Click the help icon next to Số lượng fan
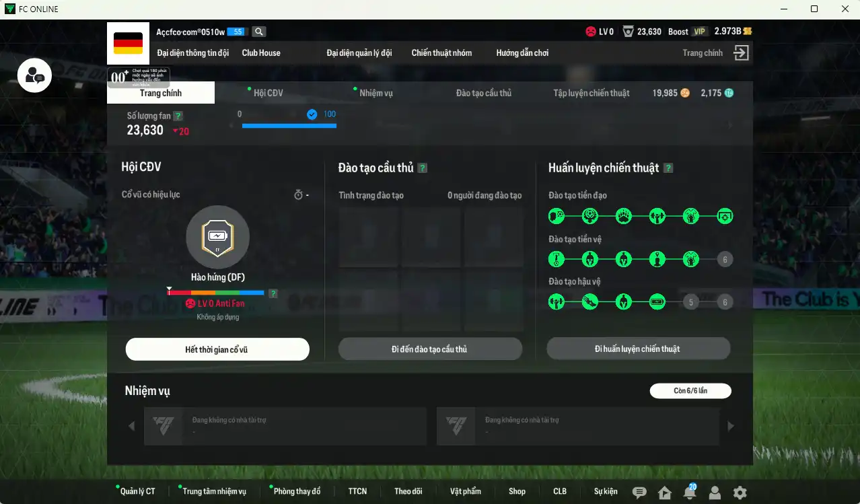 pos(178,116)
